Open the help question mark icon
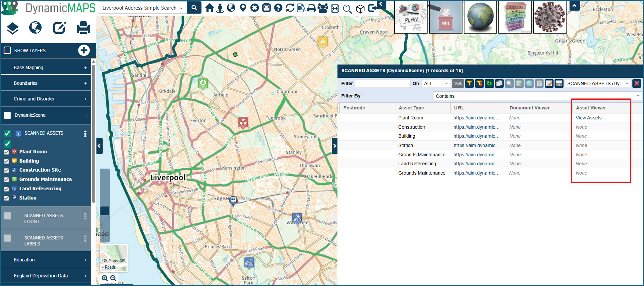The height and width of the screenshot is (286, 644). tap(278, 8)
